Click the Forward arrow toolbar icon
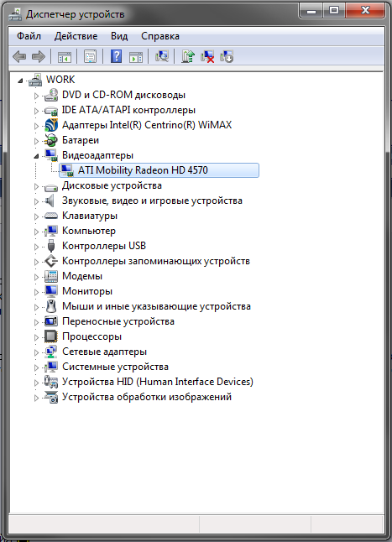The image size is (392, 542). coord(39,56)
